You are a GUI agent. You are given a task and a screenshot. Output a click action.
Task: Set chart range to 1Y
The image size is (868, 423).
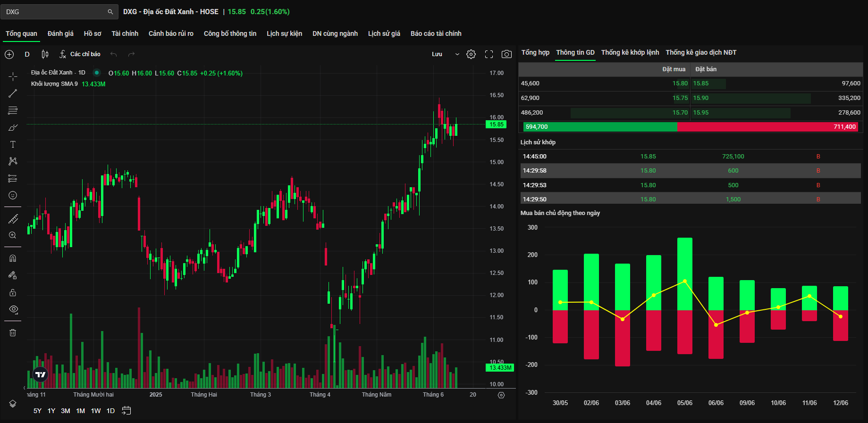pyautogui.click(x=51, y=411)
